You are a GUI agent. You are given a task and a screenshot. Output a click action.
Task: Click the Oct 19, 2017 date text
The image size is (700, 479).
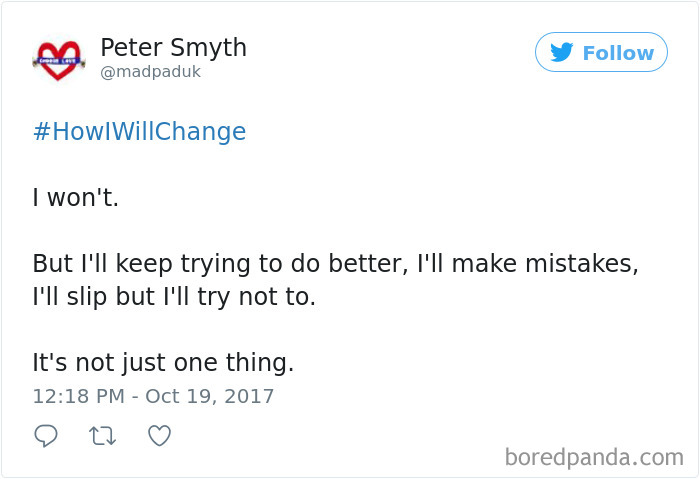(x=209, y=396)
